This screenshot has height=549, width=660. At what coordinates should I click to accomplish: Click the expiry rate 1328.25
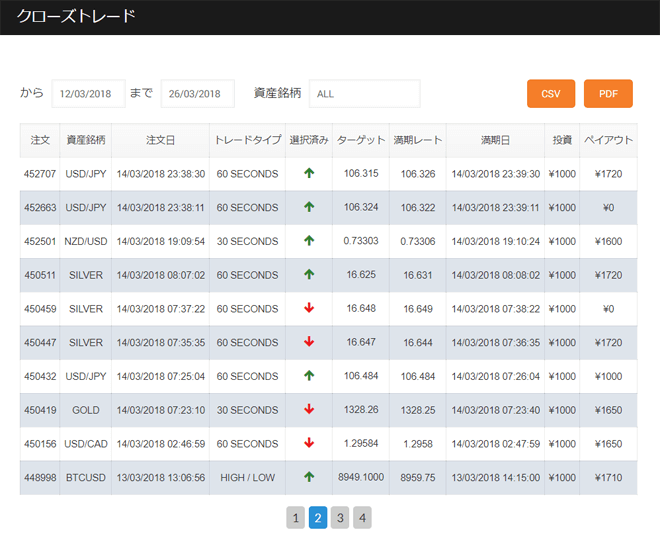[x=418, y=410]
